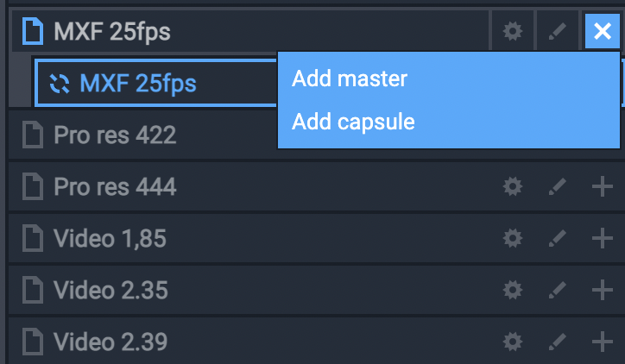Close the add menu with the X button

[x=603, y=33]
